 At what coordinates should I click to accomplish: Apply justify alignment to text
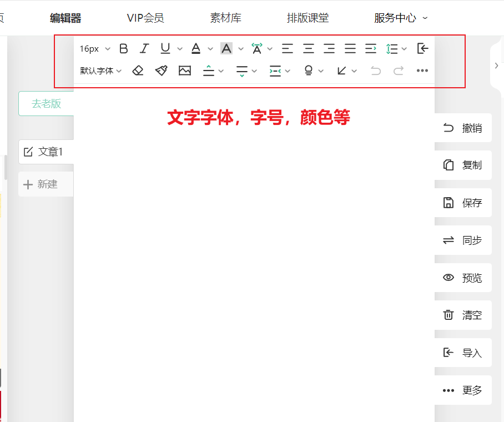(x=350, y=49)
